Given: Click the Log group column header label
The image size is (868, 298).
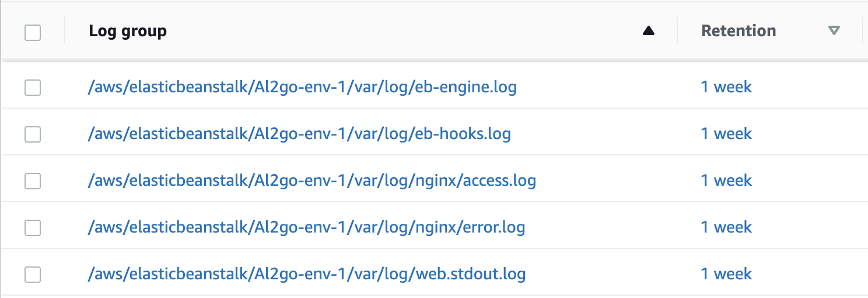Looking at the screenshot, I should 128,31.
